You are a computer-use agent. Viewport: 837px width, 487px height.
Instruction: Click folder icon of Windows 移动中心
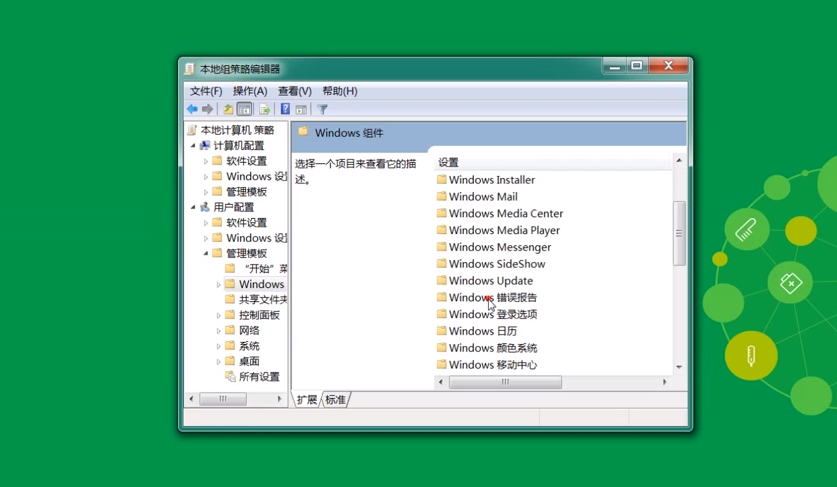pyautogui.click(x=441, y=364)
